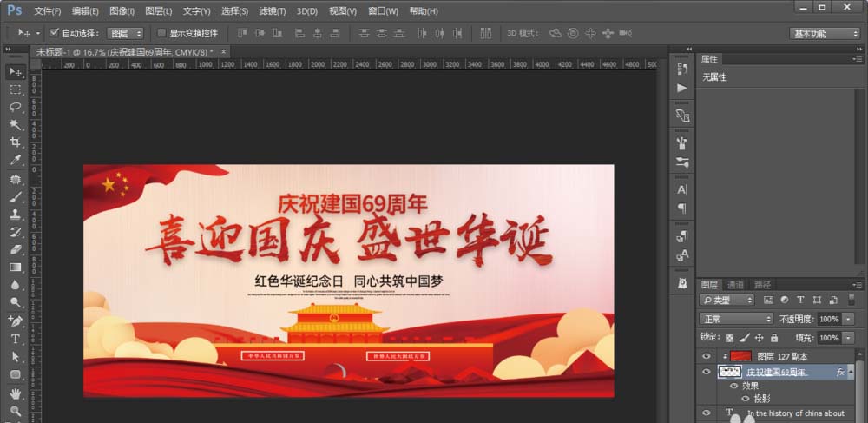Open the tool preset picker arrow

(x=38, y=33)
